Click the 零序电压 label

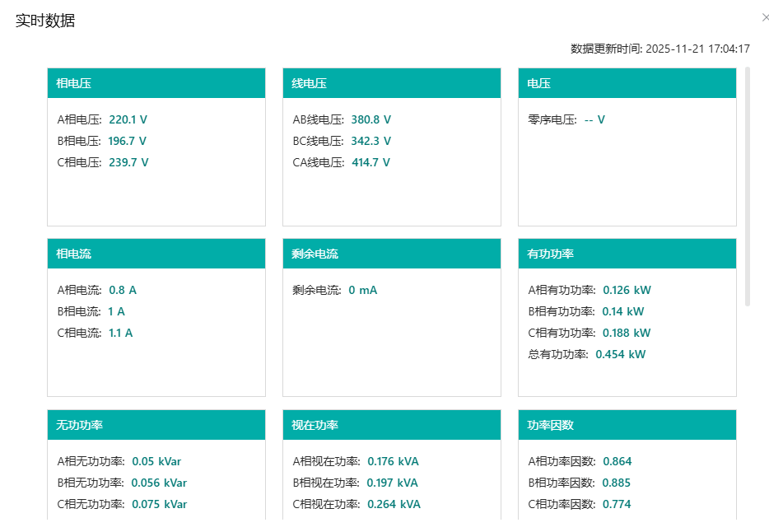point(552,119)
